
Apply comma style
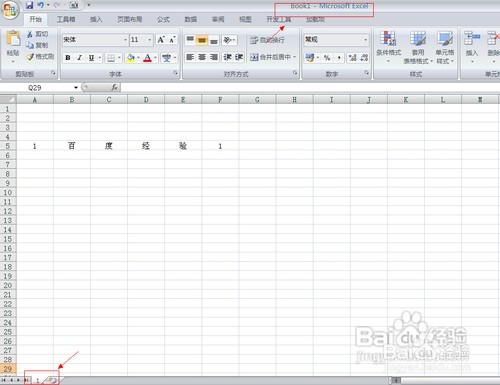tap(339, 58)
